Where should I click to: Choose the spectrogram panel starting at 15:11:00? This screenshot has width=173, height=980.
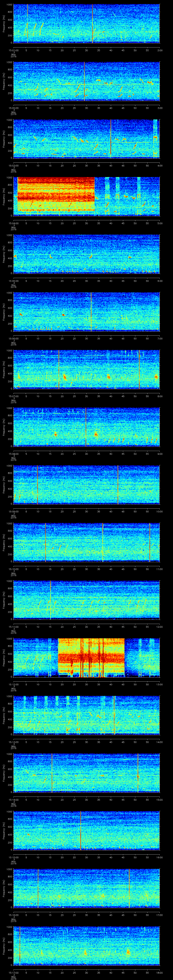[87, 600]
